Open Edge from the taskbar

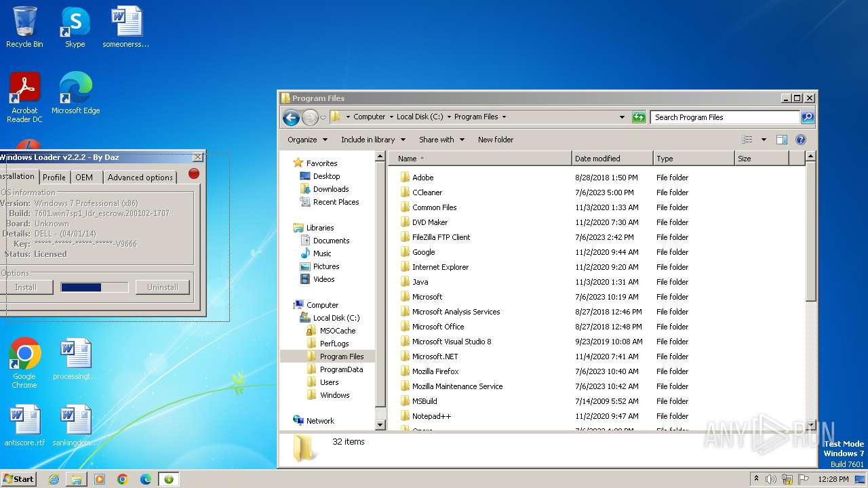(146, 479)
